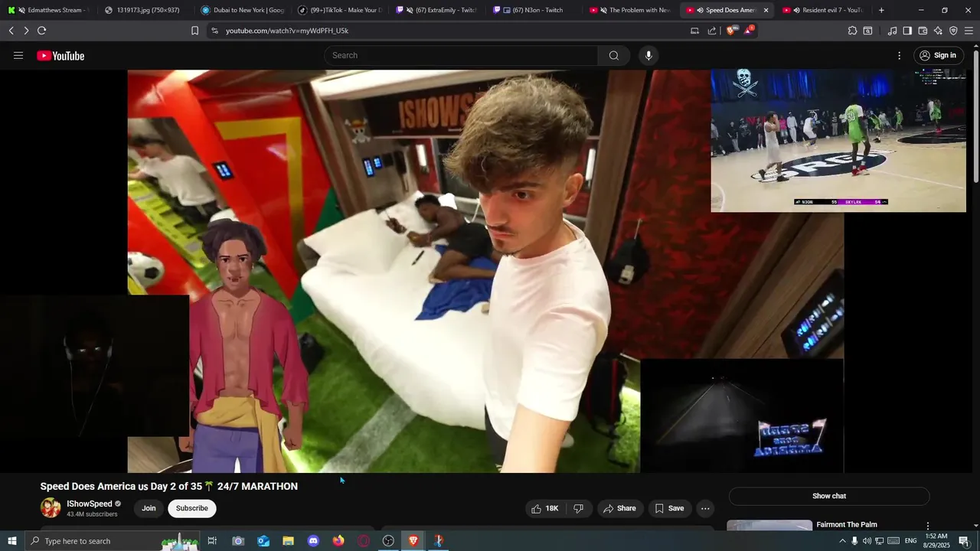Image resolution: width=980 pixels, height=551 pixels.
Task: Open the YouTube guide hamburger menu
Action: point(18,55)
